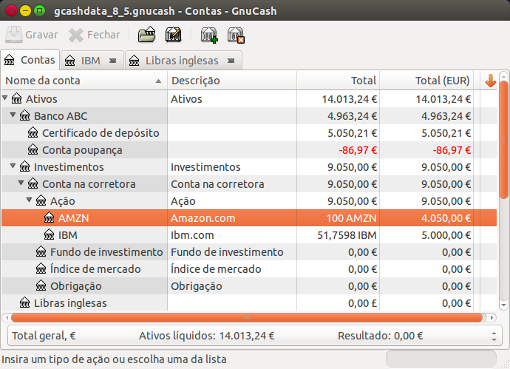Sort by Nome da conta column header
The image size is (510, 369).
[84, 81]
